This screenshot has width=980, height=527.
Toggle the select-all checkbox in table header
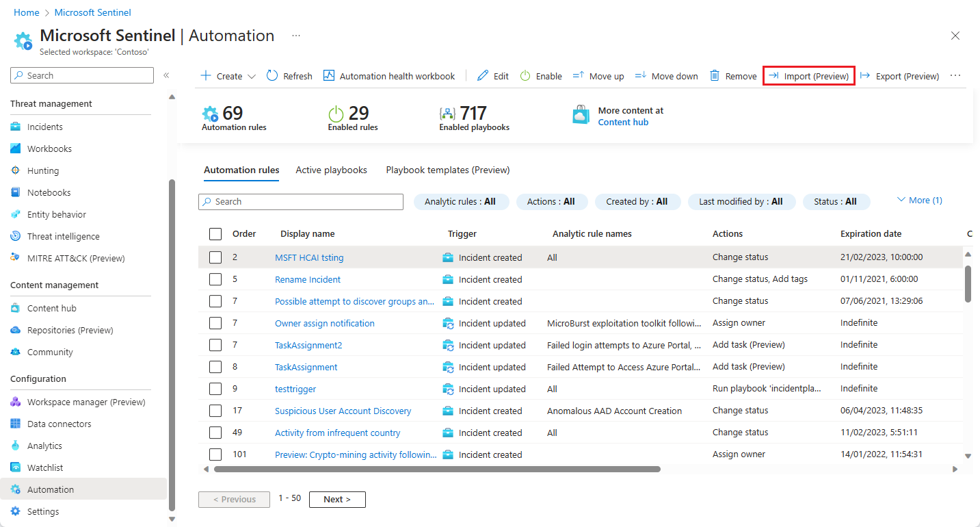215,234
